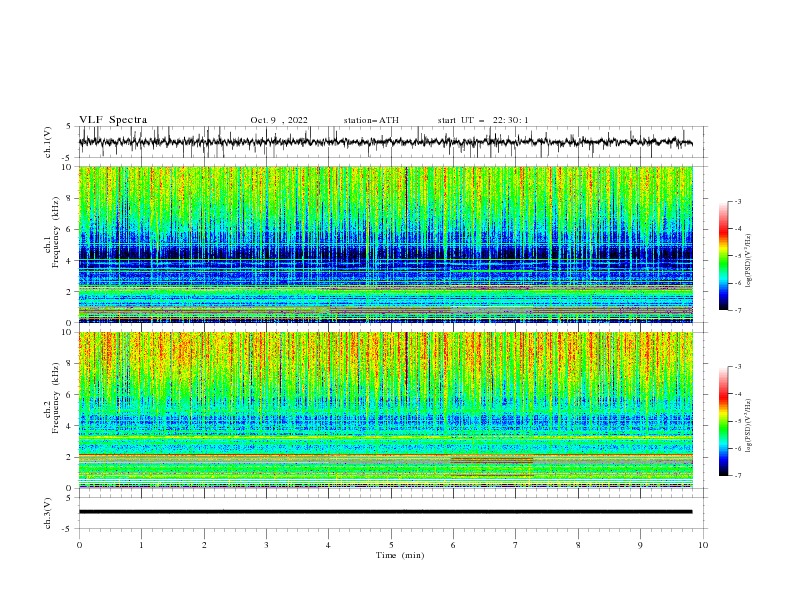Screen dimensions: 792x612
Task: Click the "-5" label on ch.2 color bar
Action: [x=738, y=421]
